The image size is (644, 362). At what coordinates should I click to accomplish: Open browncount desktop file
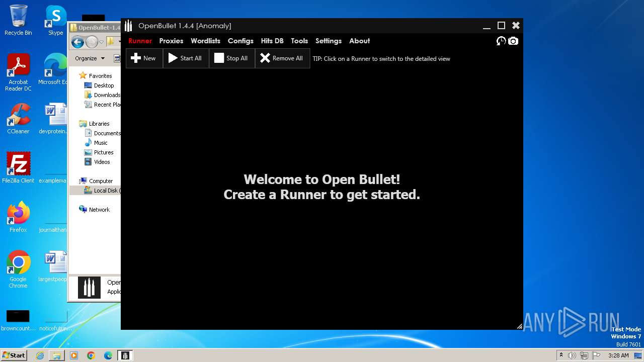pos(18,321)
